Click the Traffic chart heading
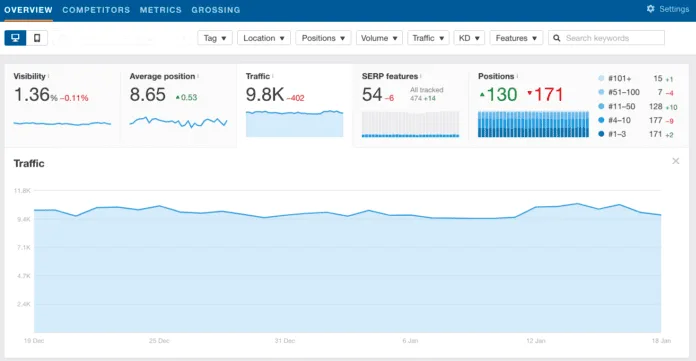This screenshot has height=361, width=696. (x=29, y=163)
